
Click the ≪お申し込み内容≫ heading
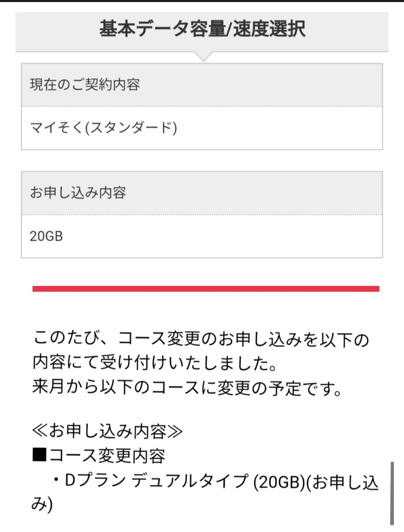pos(107,431)
